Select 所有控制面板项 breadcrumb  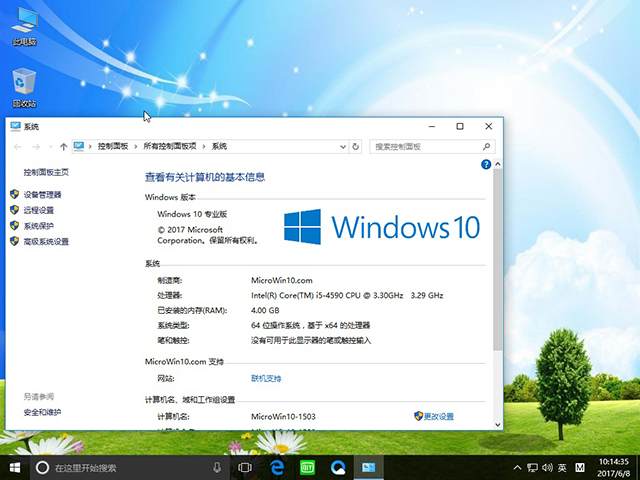[x=170, y=146]
